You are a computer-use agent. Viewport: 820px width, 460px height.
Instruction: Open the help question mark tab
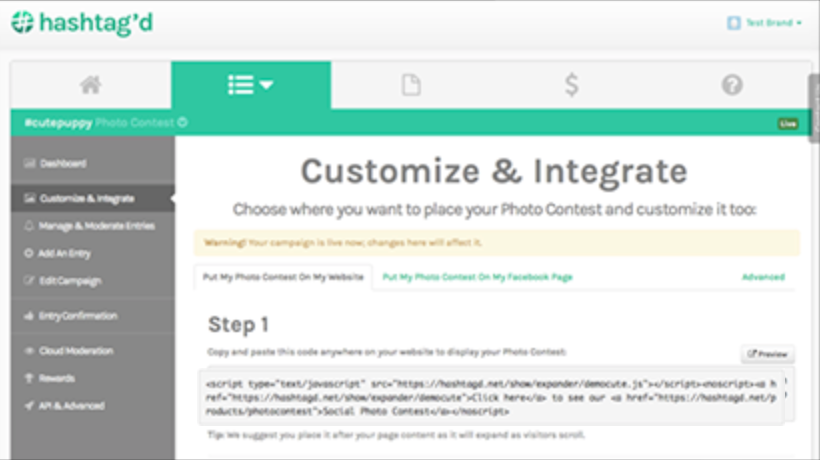tap(732, 85)
